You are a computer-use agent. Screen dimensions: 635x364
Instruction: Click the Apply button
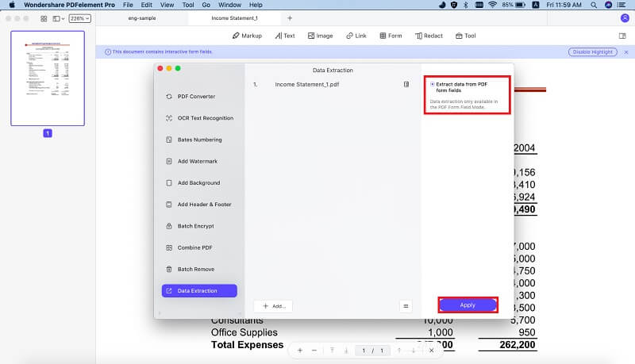point(468,305)
